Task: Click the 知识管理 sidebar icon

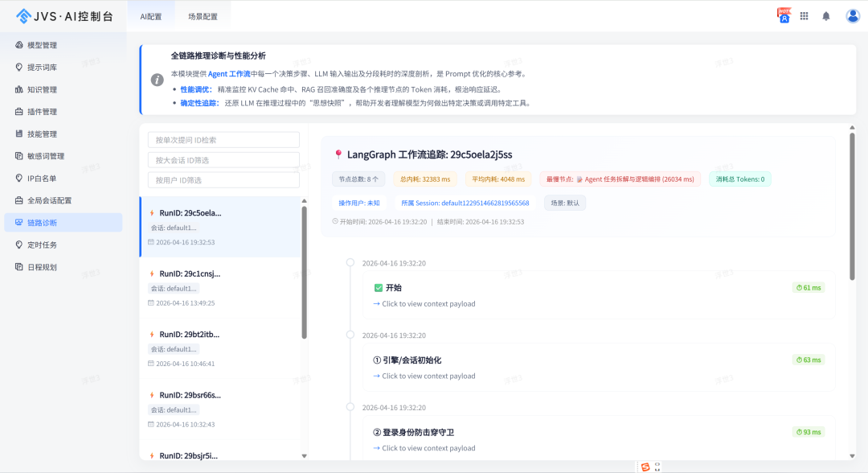Action: point(18,89)
